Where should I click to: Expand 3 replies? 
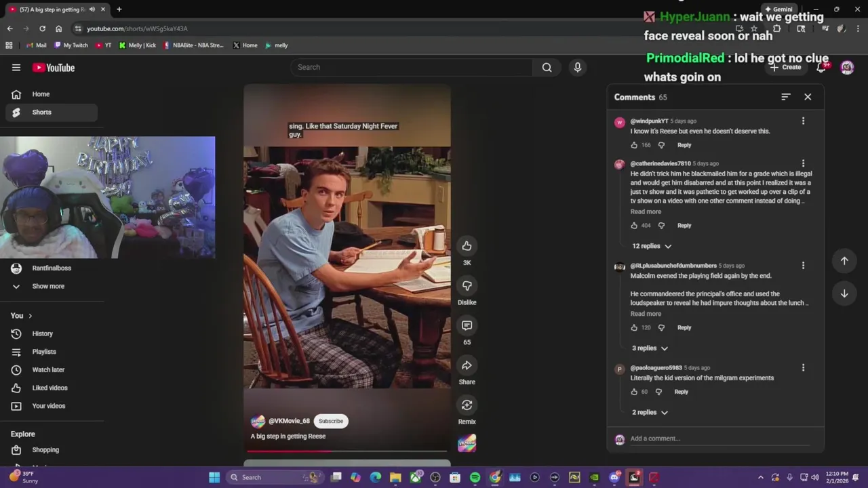[x=650, y=348]
